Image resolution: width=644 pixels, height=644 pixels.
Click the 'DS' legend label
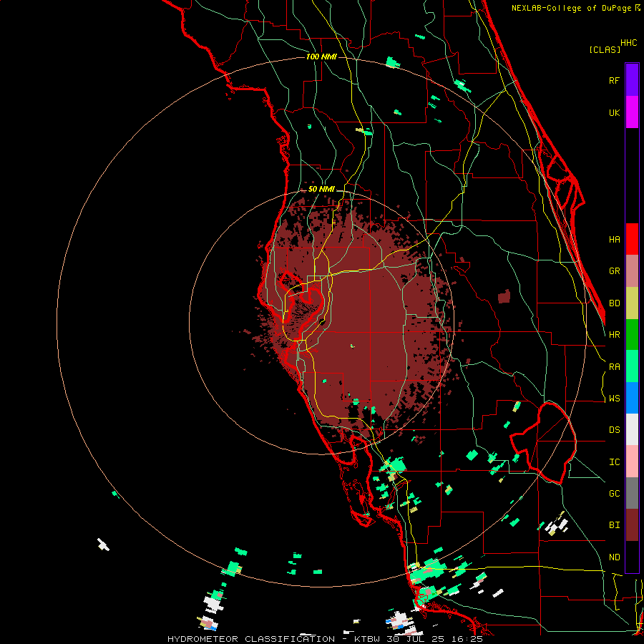(x=614, y=430)
